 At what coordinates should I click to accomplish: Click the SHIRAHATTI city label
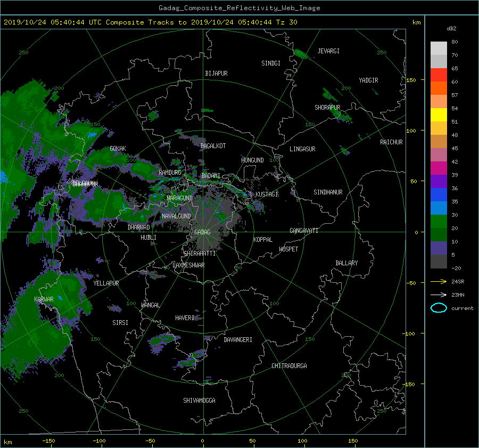[x=200, y=254]
